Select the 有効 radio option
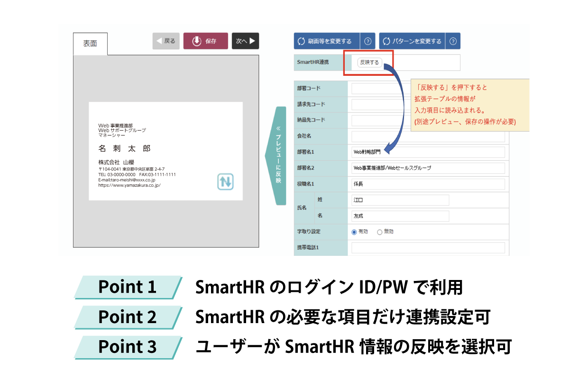The width and height of the screenshot is (588, 379). [x=354, y=232]
